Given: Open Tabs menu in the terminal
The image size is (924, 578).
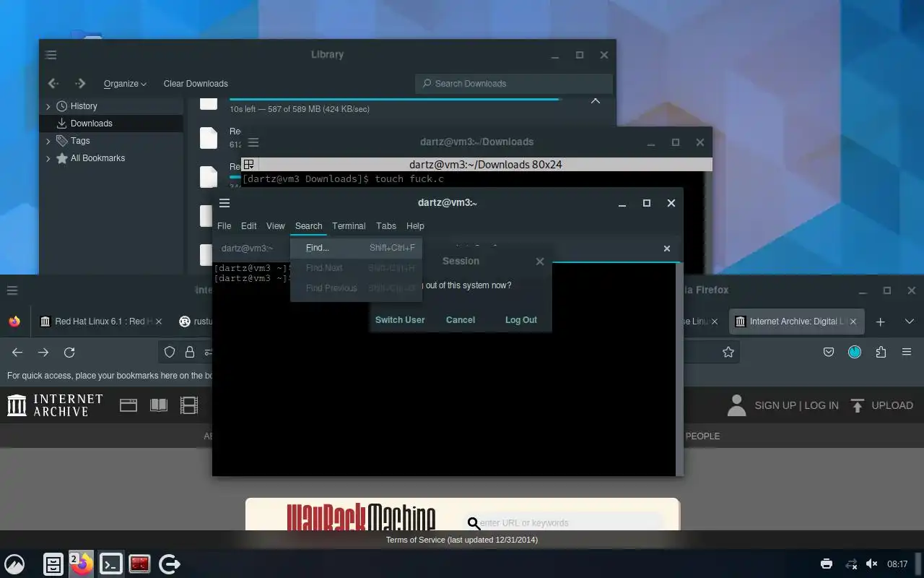Looking at the screenshot, I should pos(386,225).
